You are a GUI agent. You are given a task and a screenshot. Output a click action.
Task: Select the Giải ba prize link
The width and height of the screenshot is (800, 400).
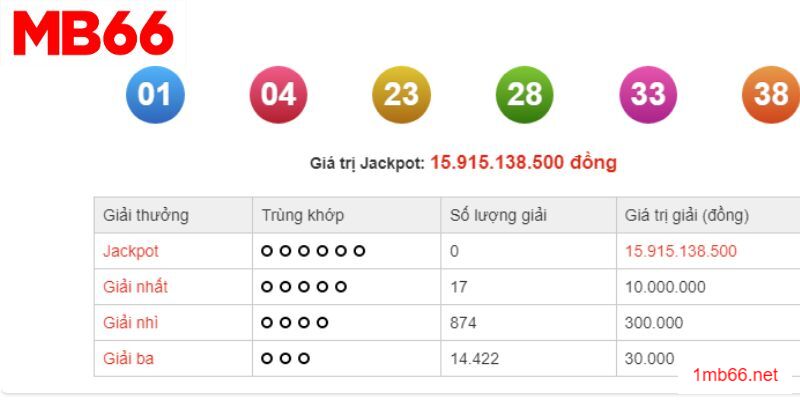pyautogui.click(x=128, y=358)
